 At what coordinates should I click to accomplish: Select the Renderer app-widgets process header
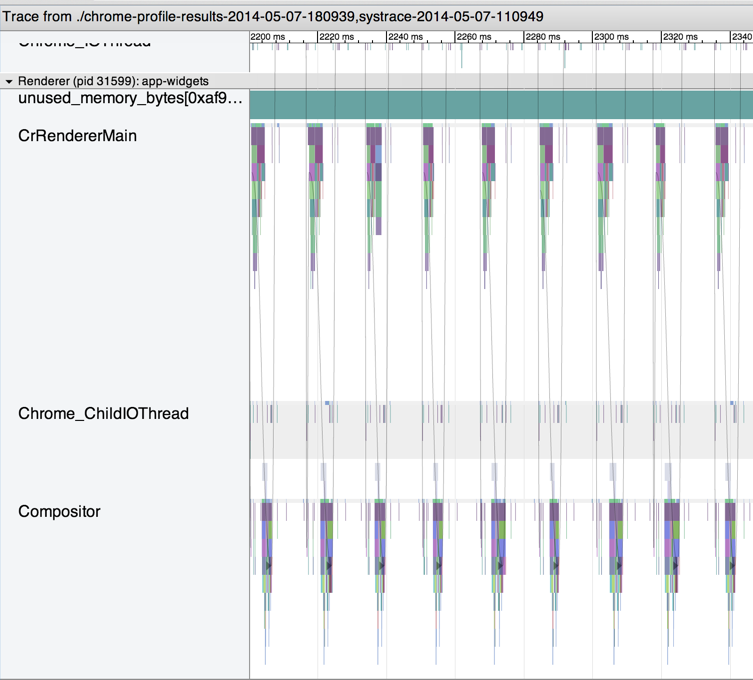(113, 81)
